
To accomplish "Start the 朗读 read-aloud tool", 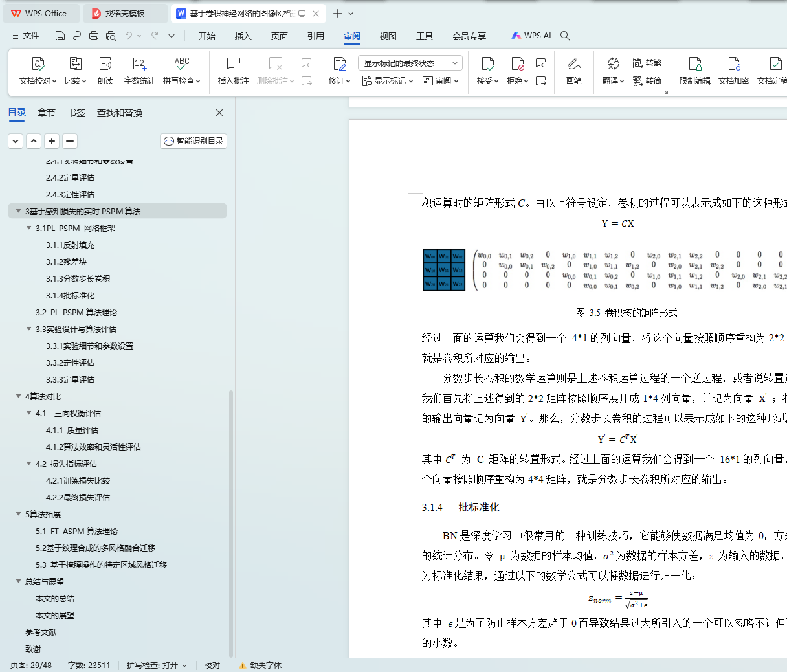I will coord(105,71).
